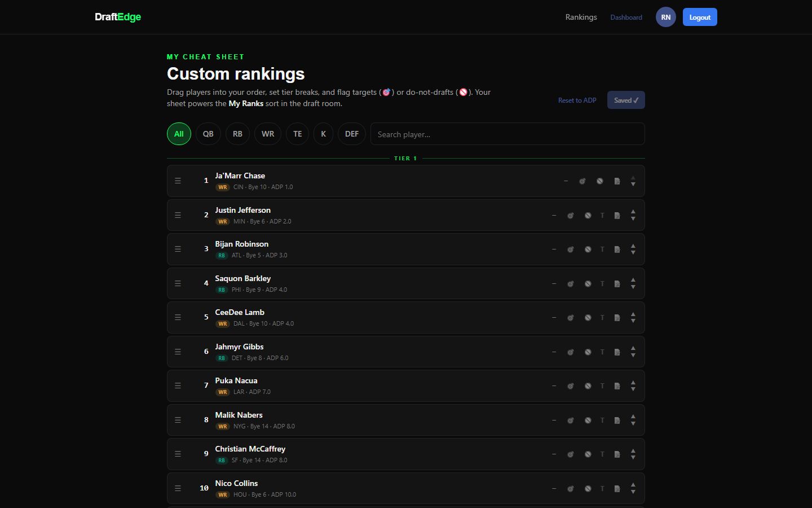Image resolution: width=812 pixels, height=508 pixels.
Task: Open note icon for Ja'Marr Chase
Action: pos(617,181)
